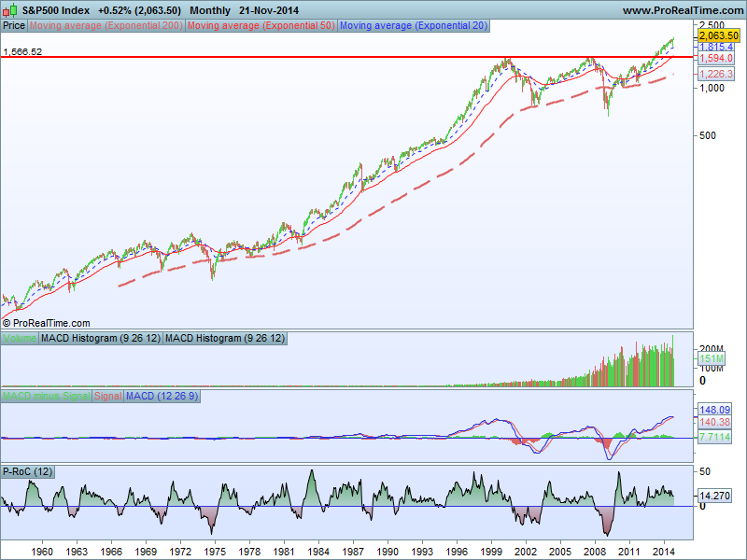Click the 1975 year axis label

[x=215, y=552]
